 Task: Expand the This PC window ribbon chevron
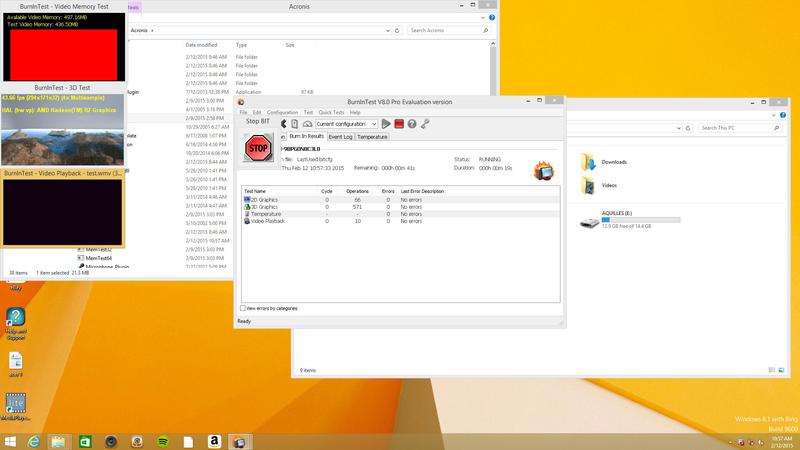pos(773,115)
